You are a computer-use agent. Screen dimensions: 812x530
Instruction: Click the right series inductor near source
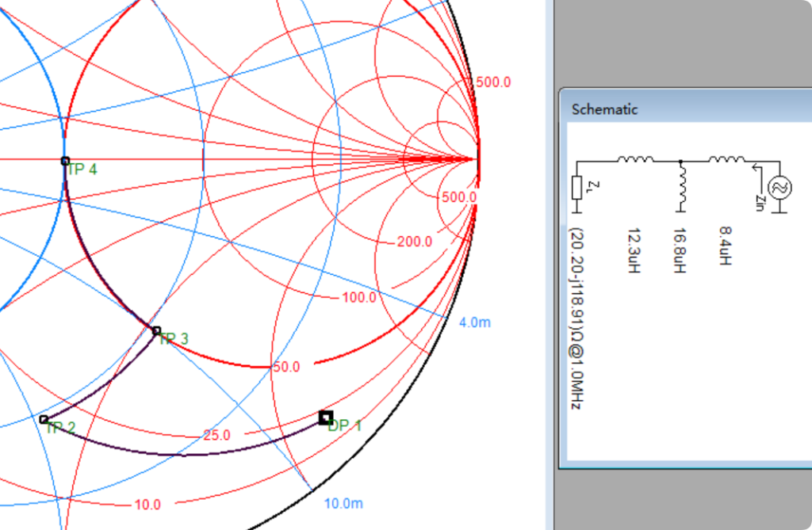[x=726, y=160]
